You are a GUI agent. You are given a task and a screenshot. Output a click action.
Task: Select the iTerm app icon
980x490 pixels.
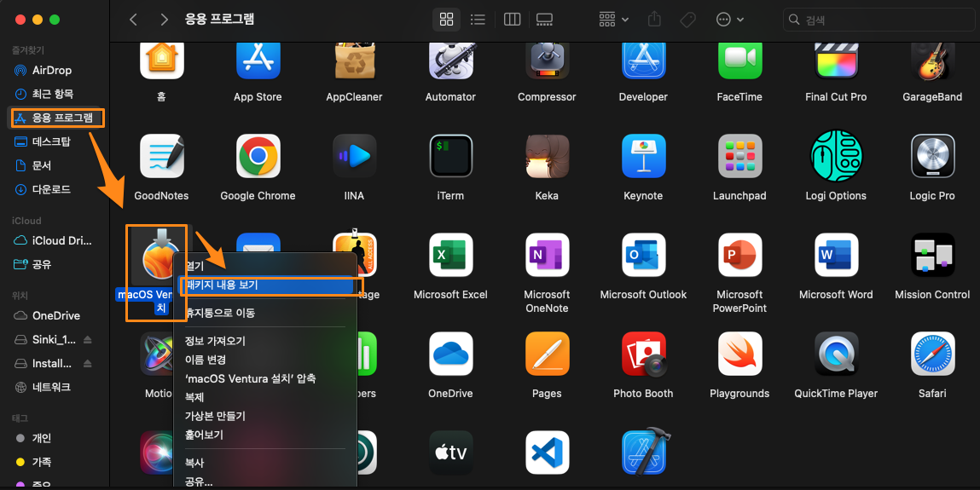[450, 156]
